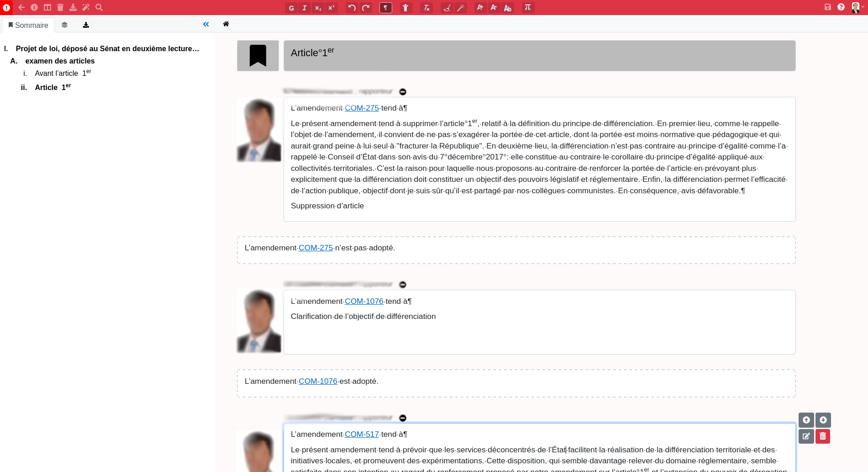Viewport: 868px width, 472px height.
Task: Select Projet de loi entry in the summary
Action: pyautogui.click(x=107, y=49)
